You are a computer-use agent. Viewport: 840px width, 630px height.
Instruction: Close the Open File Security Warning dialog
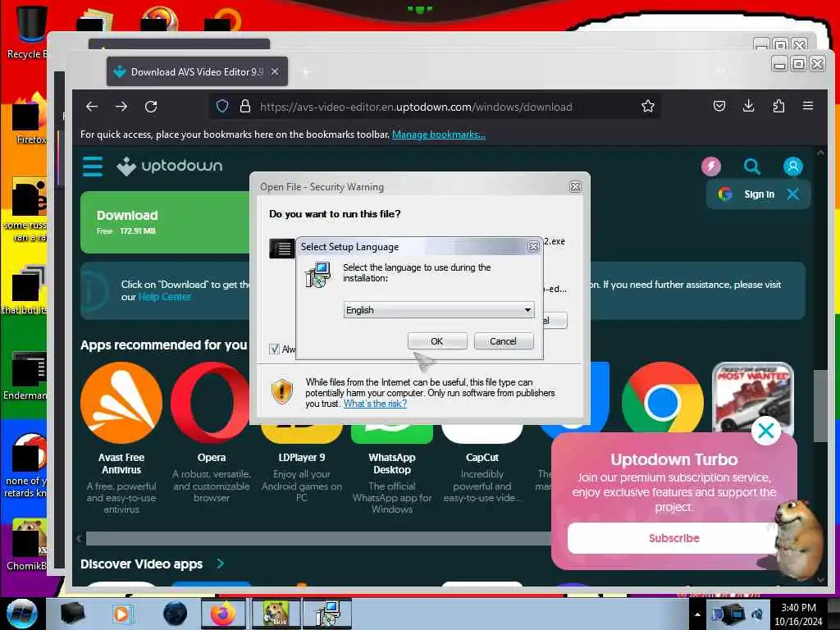[575, 186]
